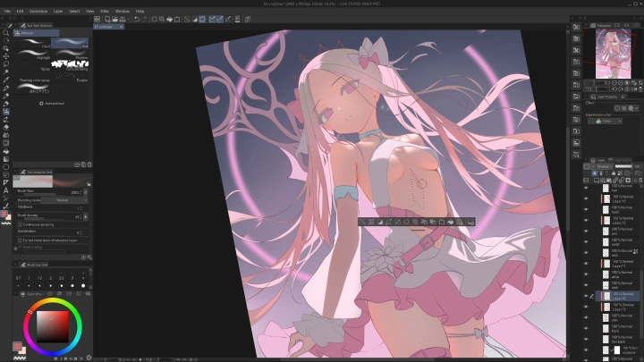This screenshot has width=644, height=362.
Task: Open brush size dynamics button beside Brush Size
Action: click(x=86, y=192)
